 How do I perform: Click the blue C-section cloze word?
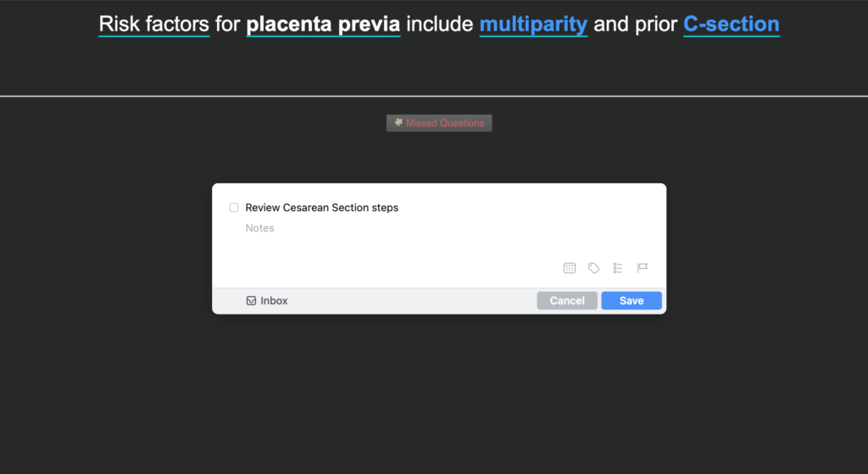point(732,25)
